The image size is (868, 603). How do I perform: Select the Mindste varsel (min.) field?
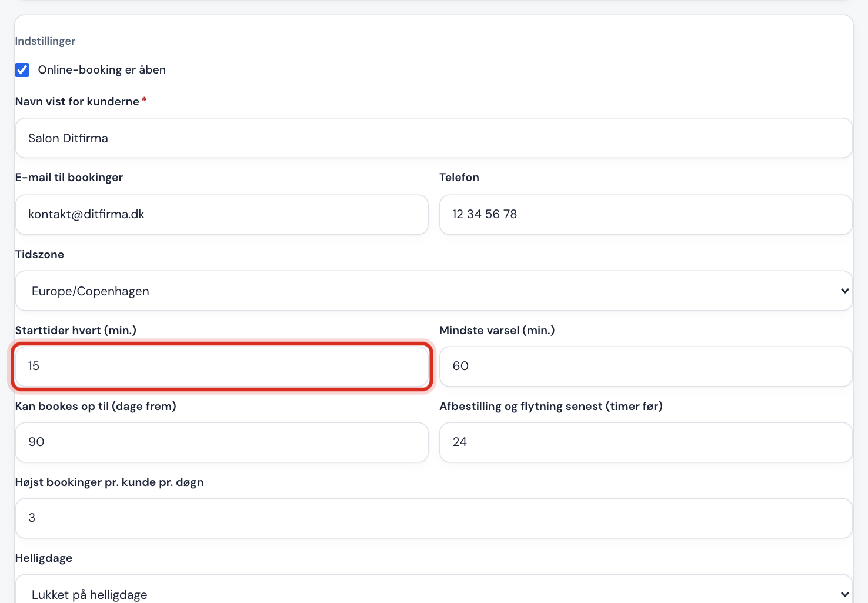click(646, 367)
